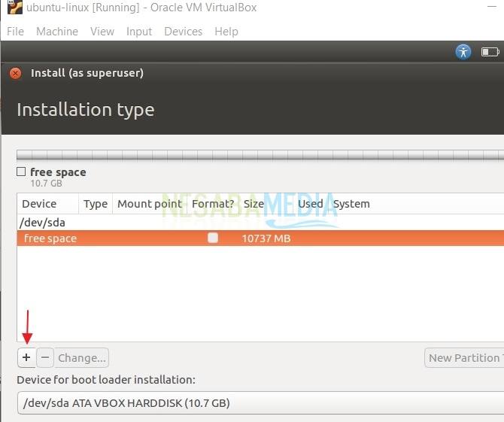Click the free space legend square

21,172
